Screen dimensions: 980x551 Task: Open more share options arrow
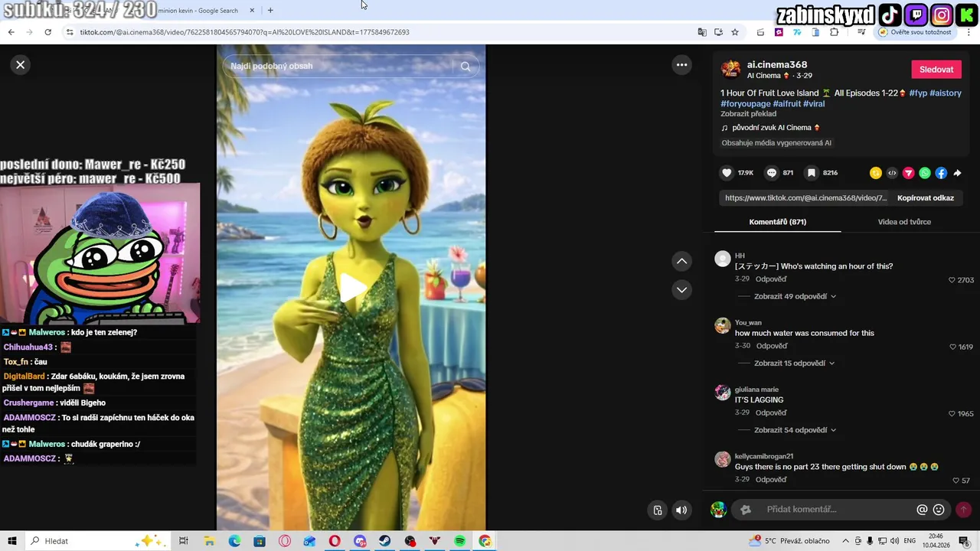pyautogui.click(x=957, y=173)
